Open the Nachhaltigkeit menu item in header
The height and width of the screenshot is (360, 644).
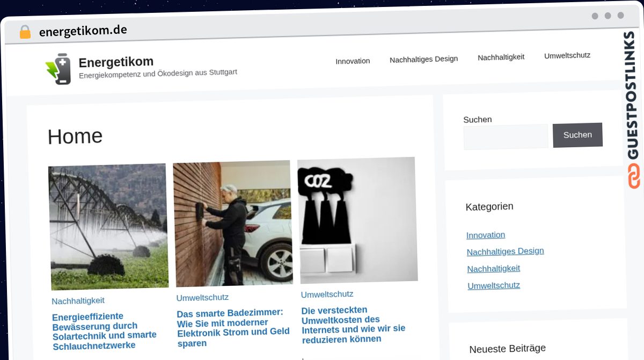point(501,57)
